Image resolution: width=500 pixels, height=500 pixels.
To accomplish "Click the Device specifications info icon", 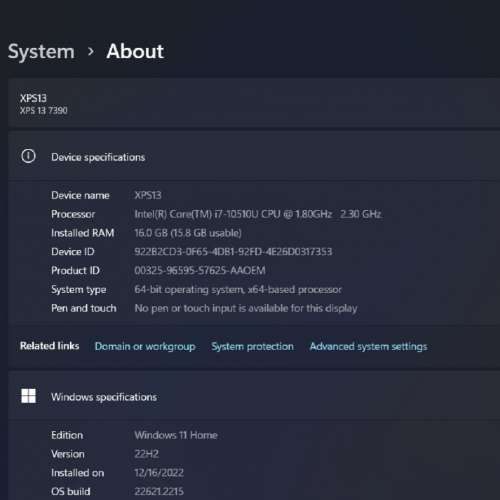I will click(x=28, y=156).
